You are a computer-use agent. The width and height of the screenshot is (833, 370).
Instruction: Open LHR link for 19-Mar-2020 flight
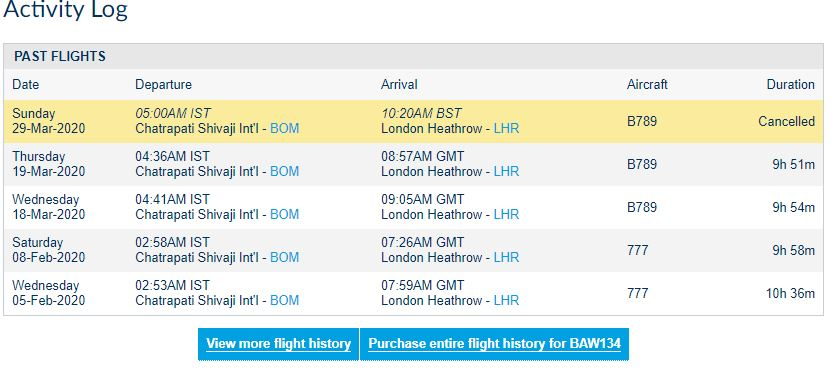tap(506, 172)
